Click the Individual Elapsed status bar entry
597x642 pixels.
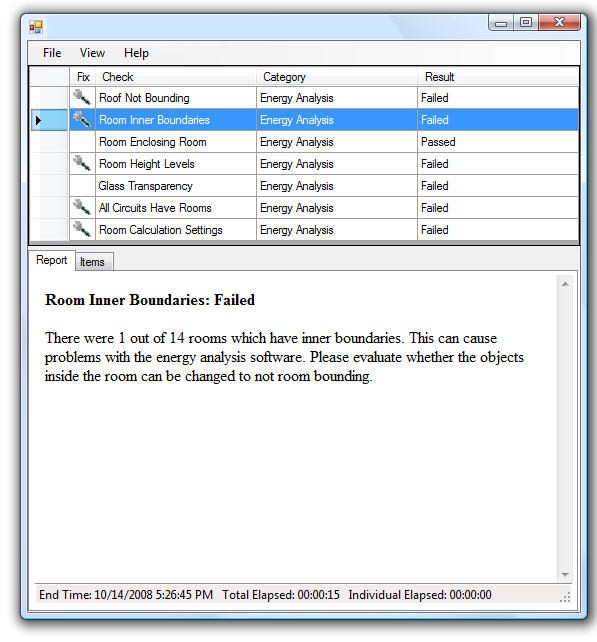(420, 595)
